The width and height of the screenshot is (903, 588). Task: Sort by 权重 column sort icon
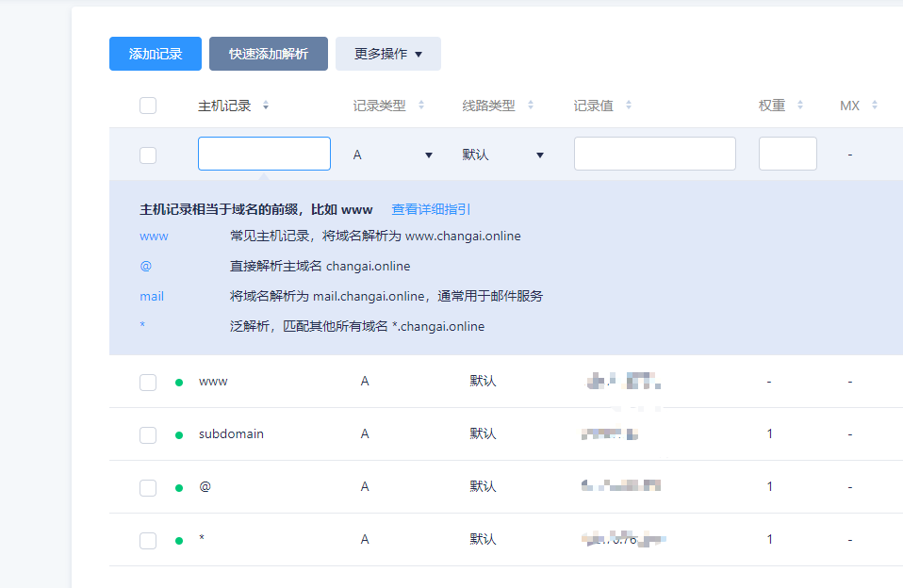point(800,106)
